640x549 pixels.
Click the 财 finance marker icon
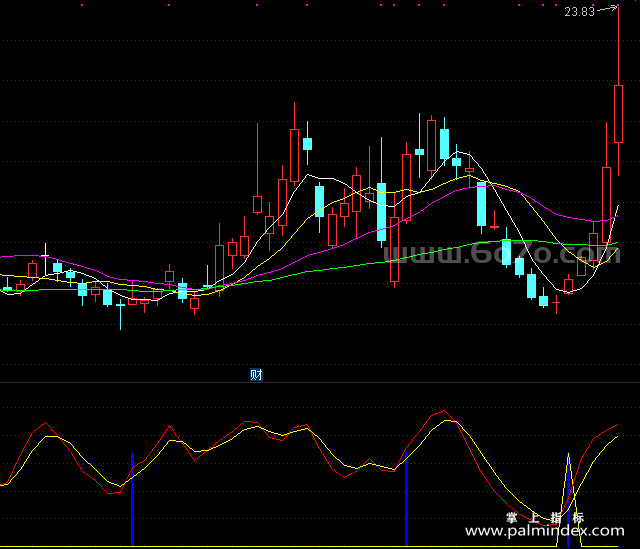(x=256, y=374)
